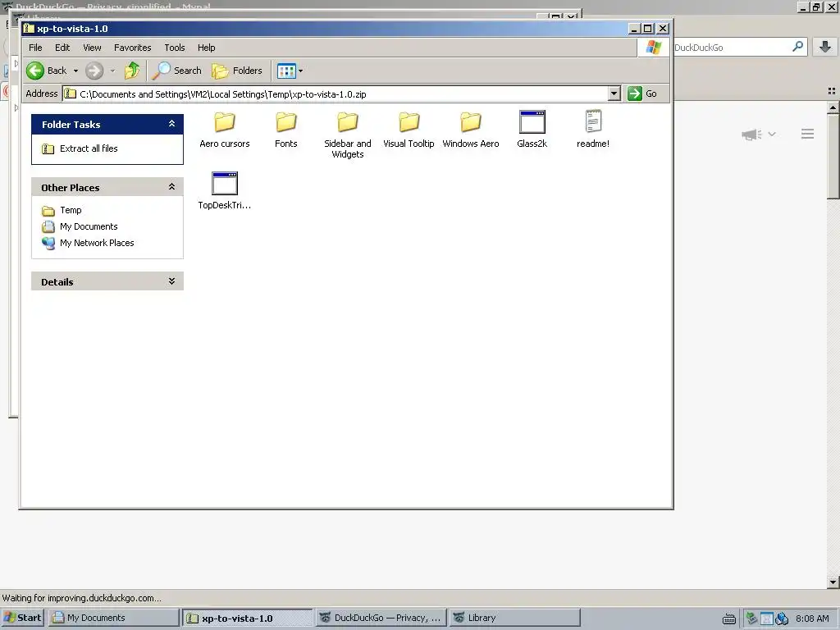Open the Back history dropdown arrow

click(75, 71)
